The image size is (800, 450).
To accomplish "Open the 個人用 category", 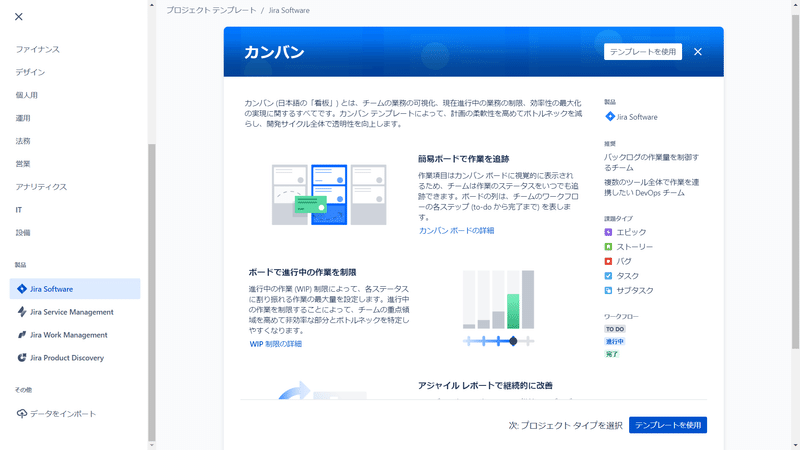I will tap(27, 95).
